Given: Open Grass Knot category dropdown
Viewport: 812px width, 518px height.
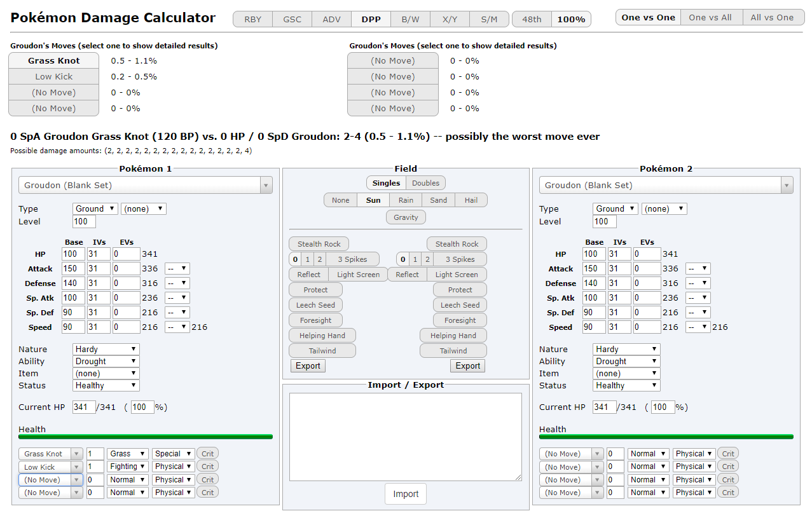Looking at the screenshot, I should click(173, 454).
